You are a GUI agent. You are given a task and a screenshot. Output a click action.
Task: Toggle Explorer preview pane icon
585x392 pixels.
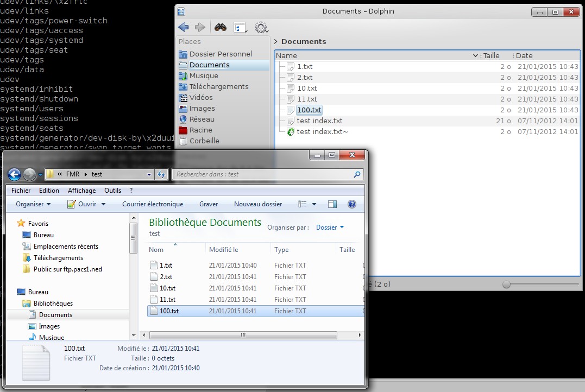[x=332, y=204]
